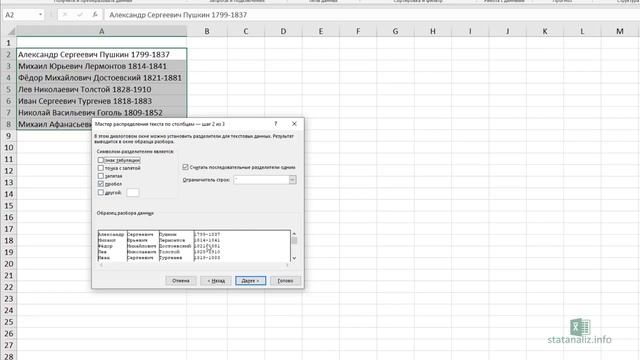Select row 1 header
Screen dimensions: 640x360
coord(8,43)
